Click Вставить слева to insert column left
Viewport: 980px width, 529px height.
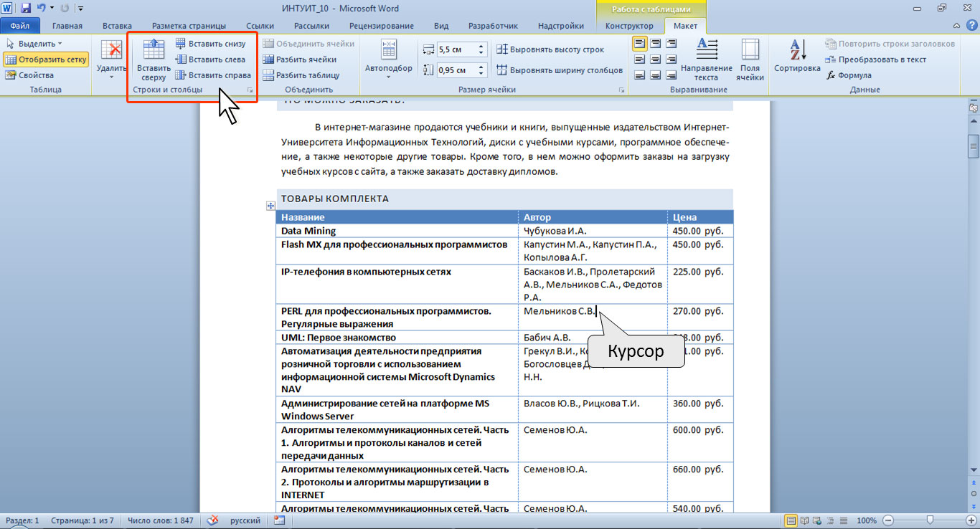[210, 59]
